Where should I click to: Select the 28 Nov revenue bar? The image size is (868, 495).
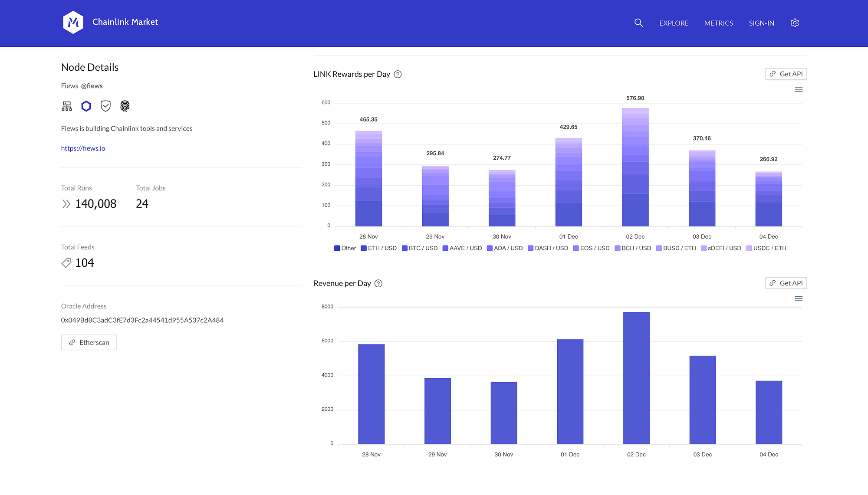click(372, 394)
